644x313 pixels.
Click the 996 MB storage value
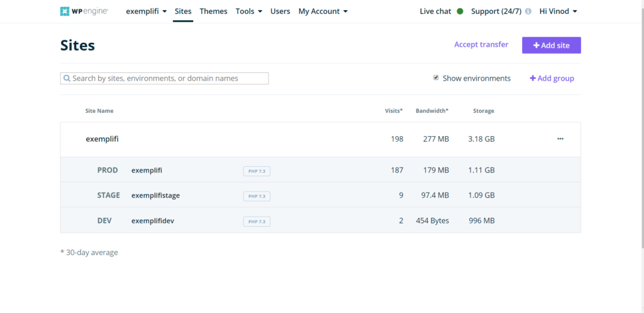(482, 221)
